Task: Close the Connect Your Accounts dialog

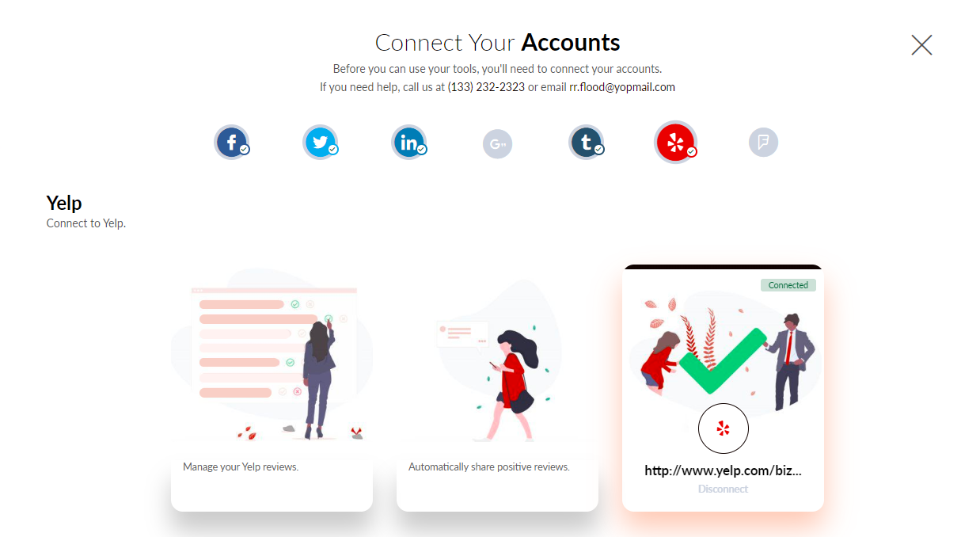Action: 921,45
